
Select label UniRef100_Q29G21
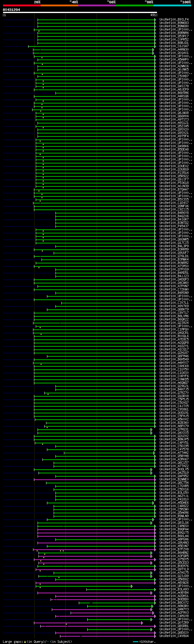click(174, 386)
